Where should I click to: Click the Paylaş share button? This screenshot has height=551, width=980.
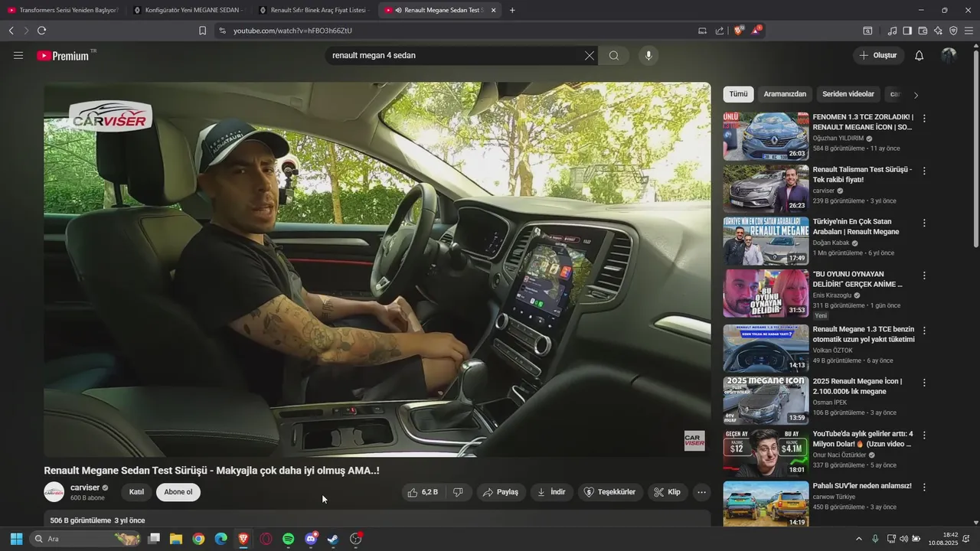tap(501, 492)
